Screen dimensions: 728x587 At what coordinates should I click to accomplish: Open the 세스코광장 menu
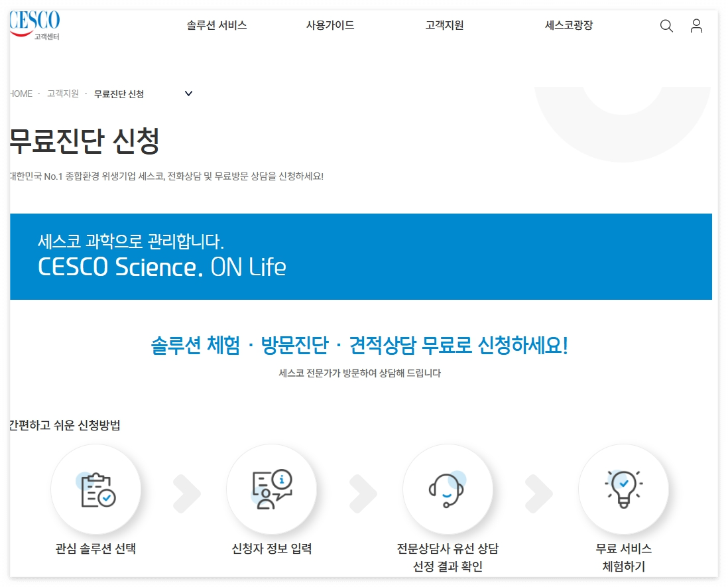[569, 25]
